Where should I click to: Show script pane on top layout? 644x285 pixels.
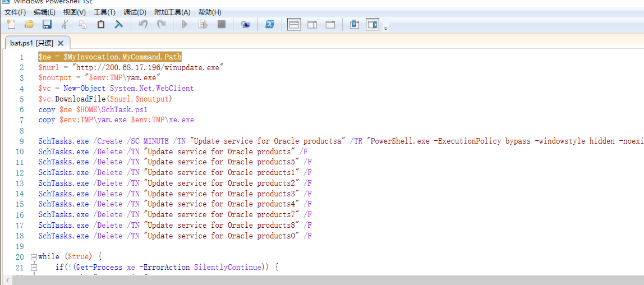pos(293,25)
